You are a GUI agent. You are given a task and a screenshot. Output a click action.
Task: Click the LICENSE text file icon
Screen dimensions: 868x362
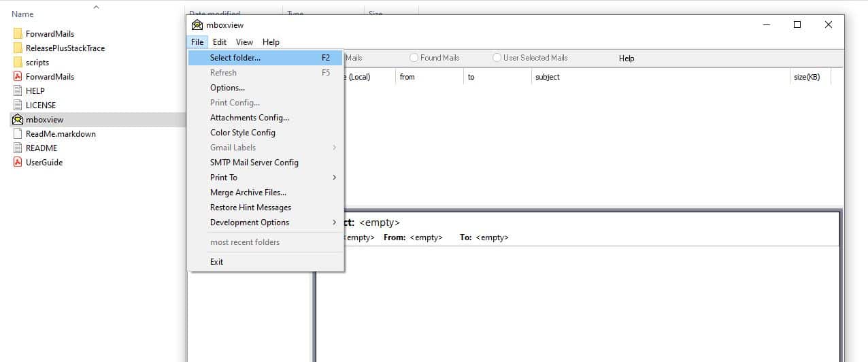(x=18, y=105)
